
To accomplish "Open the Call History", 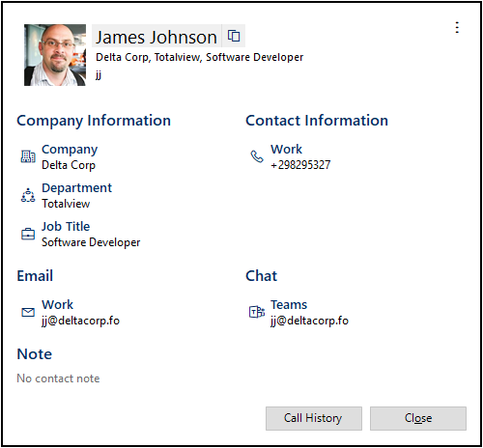I will 314,418.
